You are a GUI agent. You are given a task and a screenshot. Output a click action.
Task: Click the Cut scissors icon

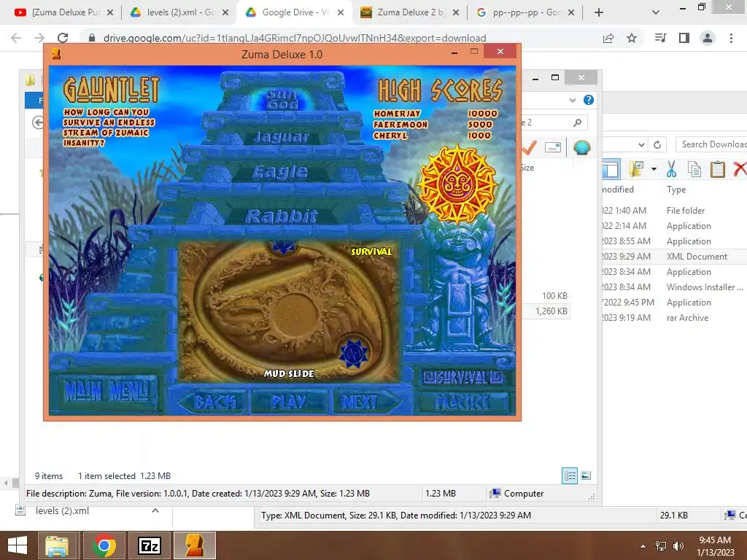[x=671, y=169]
